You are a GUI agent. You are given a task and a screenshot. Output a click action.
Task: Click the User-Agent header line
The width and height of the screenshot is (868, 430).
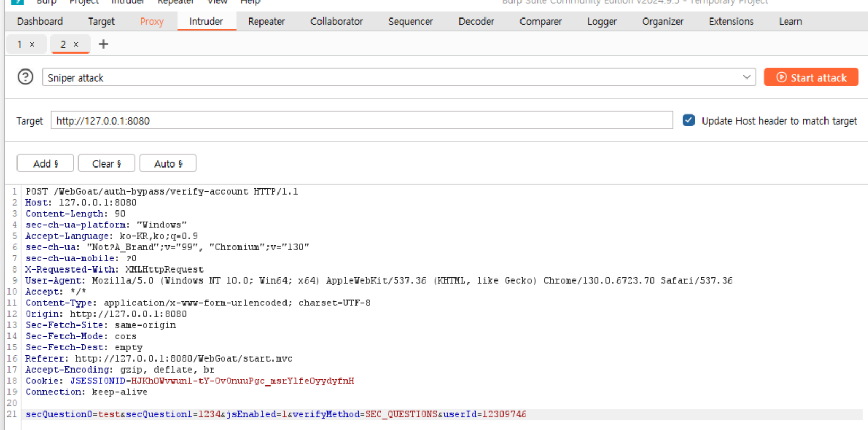(379, 280)
